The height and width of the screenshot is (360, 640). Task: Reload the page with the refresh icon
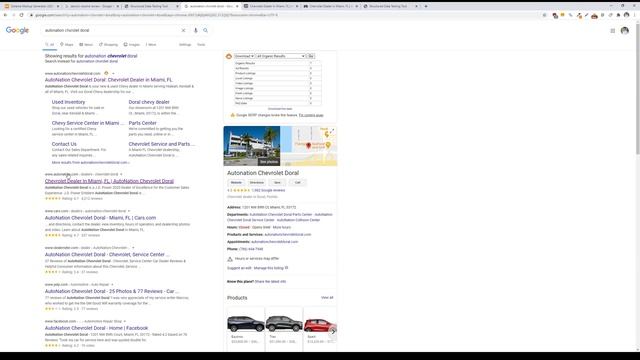coord(22,15)
